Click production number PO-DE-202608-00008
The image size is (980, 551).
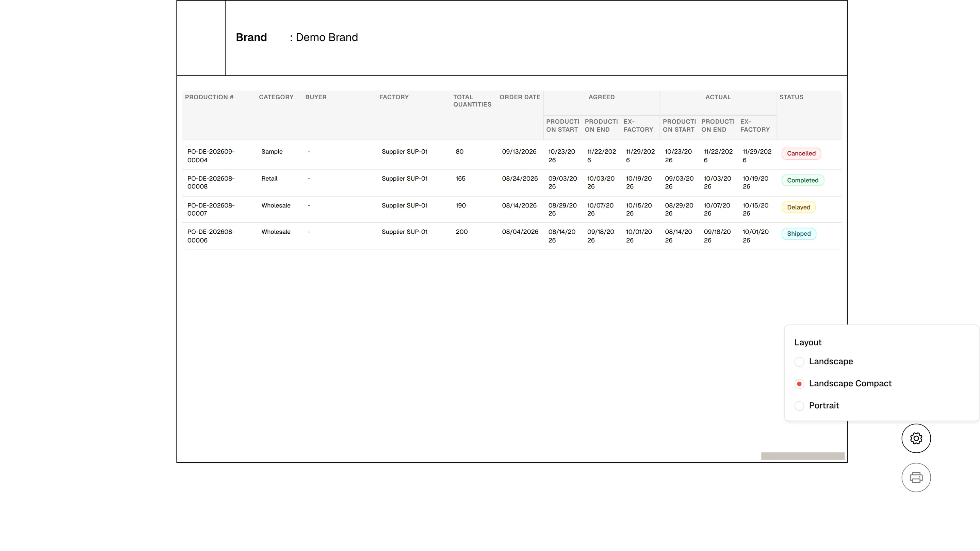(211, 182)
